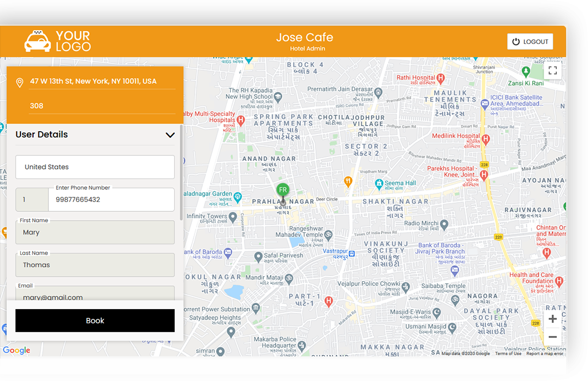The height and width of the screenshot is (381, 588).
Task: Click the orange restaurant marker icon
Action: [x=348, y=181]
